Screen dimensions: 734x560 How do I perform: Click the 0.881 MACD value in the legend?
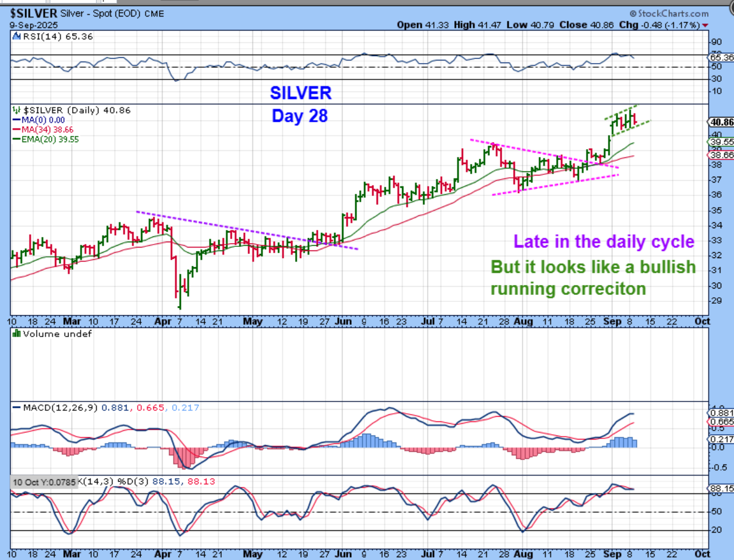[115, 407]
